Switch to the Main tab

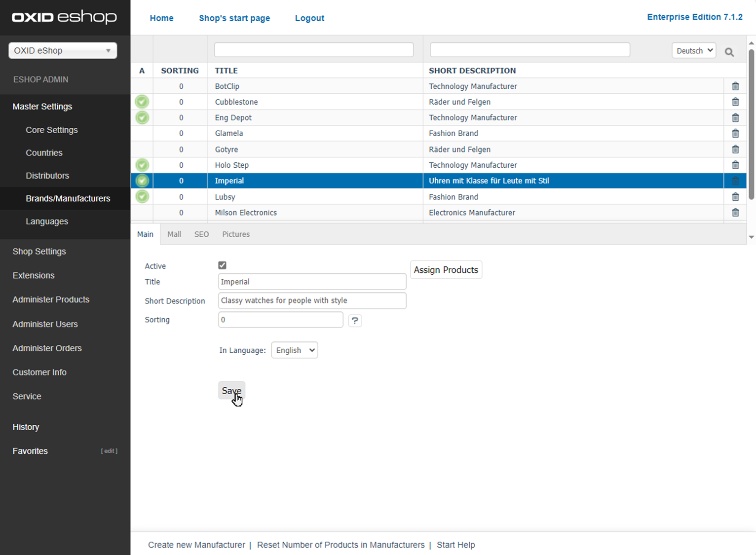(x=145, y=234)
